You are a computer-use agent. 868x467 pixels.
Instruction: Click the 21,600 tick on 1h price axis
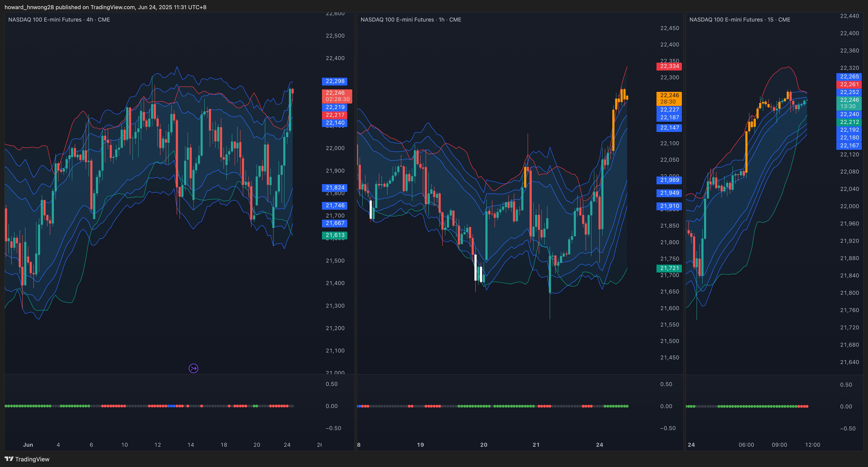670,308
